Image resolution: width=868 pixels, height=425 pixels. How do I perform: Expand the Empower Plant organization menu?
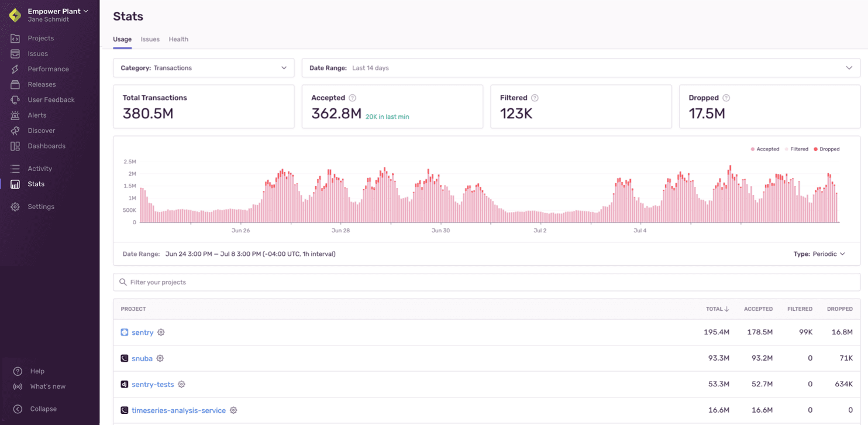tap(58, 11)
